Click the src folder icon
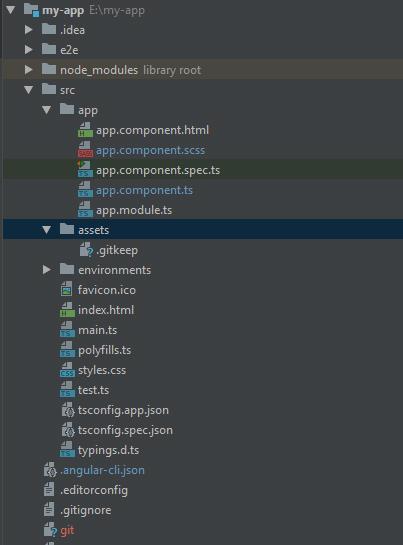 (49, 89)
